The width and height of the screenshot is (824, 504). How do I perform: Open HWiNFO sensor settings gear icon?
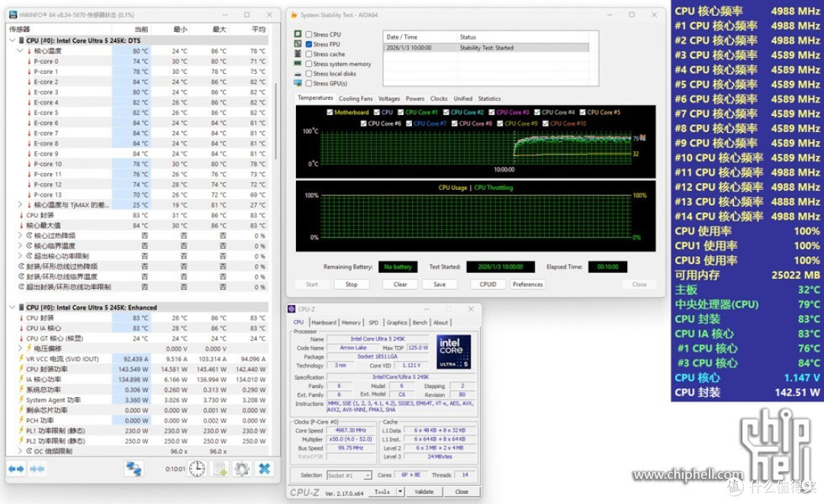tap(242, 469)
